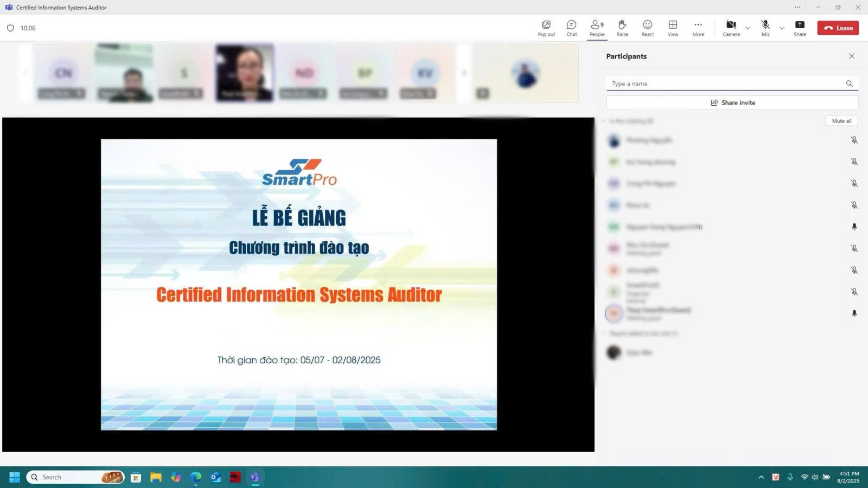
Task: Mute all participants
Action: pyautogui.click(x=841, y=121)
